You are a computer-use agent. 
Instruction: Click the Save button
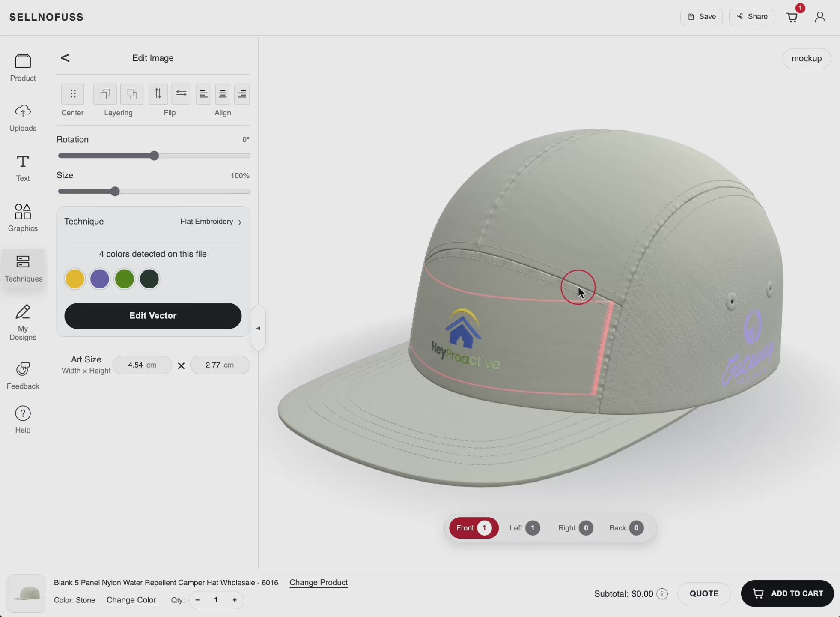click(x=701, y=17)
